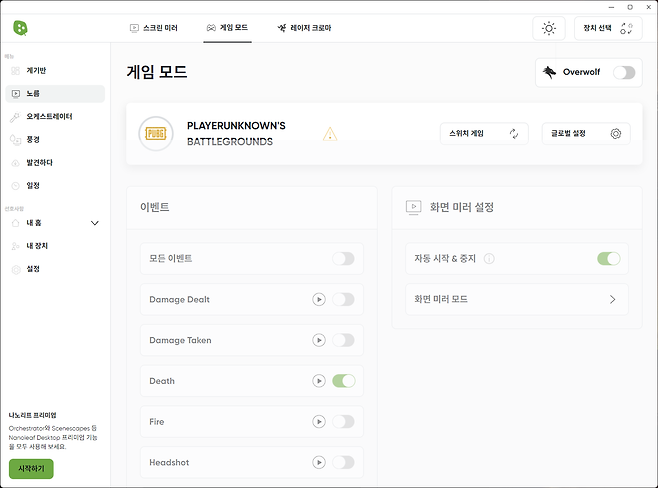This screenshot has width=658, height=488.
Task: Switch to the 레이저 크로마 tab
Action: click(x=304, y=28)
